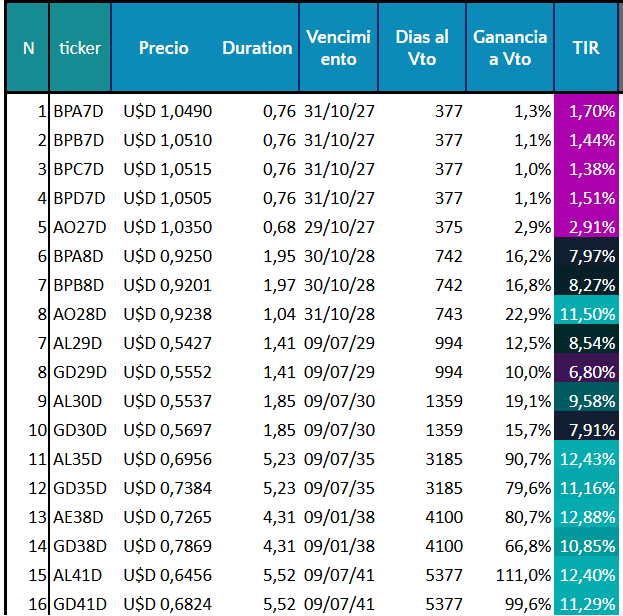Image resolution: width=623 pixels, height=616 pixels.
Task: Select TIR cell 6,80%
Action: 586,368
